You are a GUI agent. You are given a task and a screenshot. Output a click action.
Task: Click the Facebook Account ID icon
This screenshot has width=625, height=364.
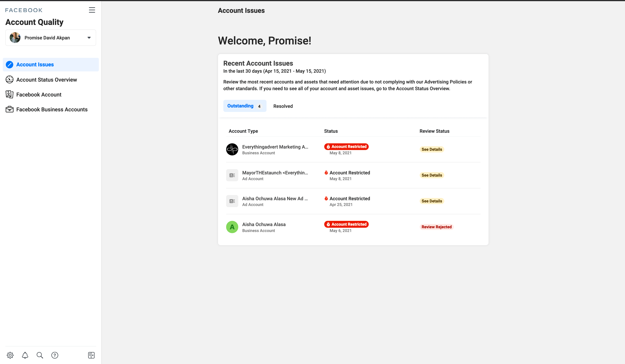point(9,94)
